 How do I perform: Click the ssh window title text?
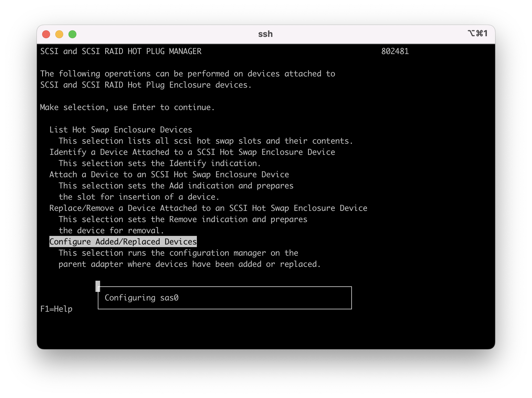click(265, 34)
